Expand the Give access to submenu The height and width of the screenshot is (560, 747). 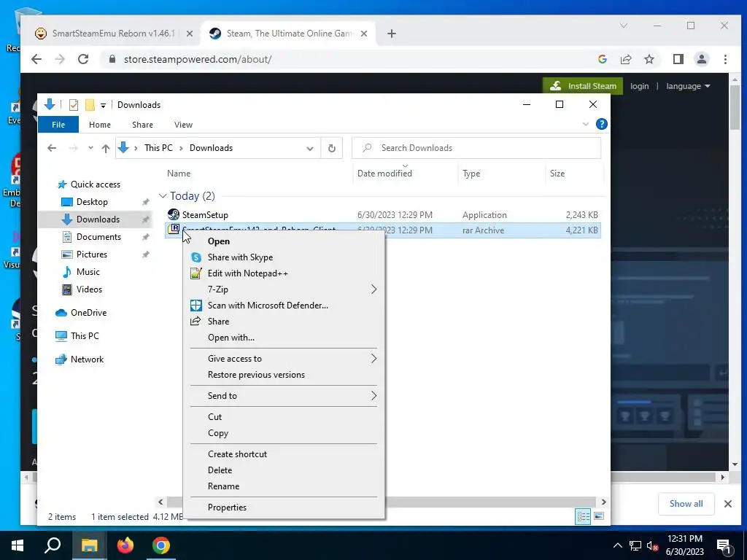[x=373, y=359]
